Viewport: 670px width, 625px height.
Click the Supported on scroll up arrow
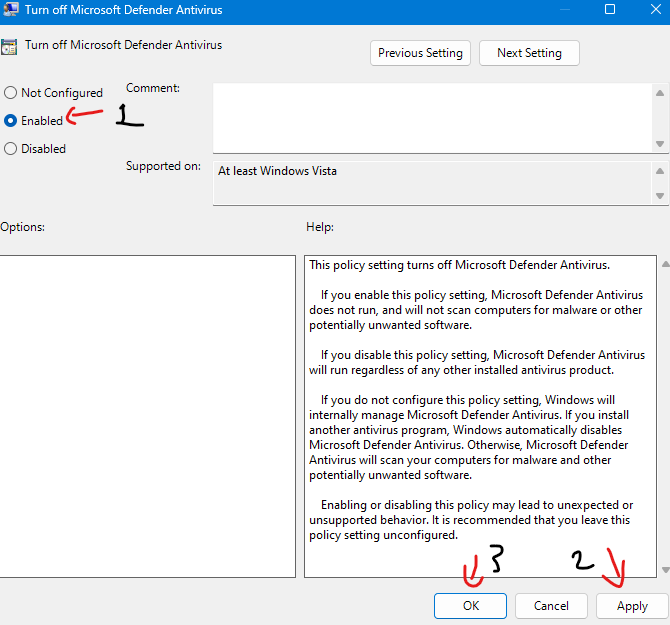coord(660,171)
